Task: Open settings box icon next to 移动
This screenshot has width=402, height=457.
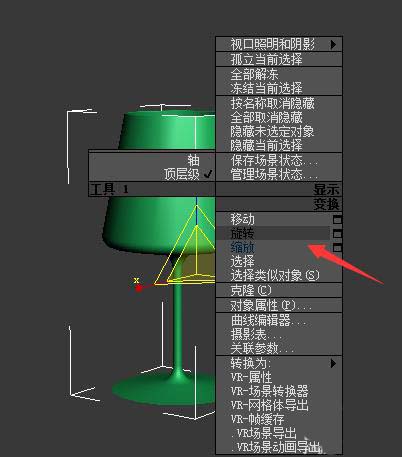Action: tap(337, 220)
